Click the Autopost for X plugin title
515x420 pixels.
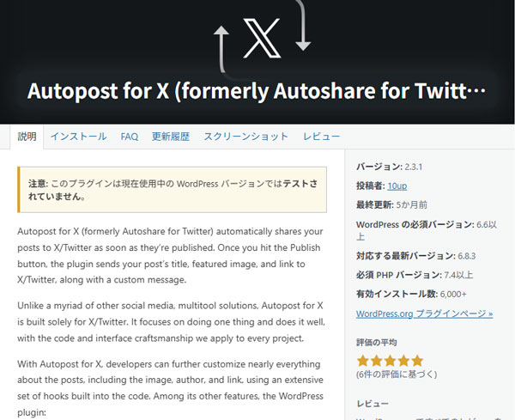click(x=257, y=90)
